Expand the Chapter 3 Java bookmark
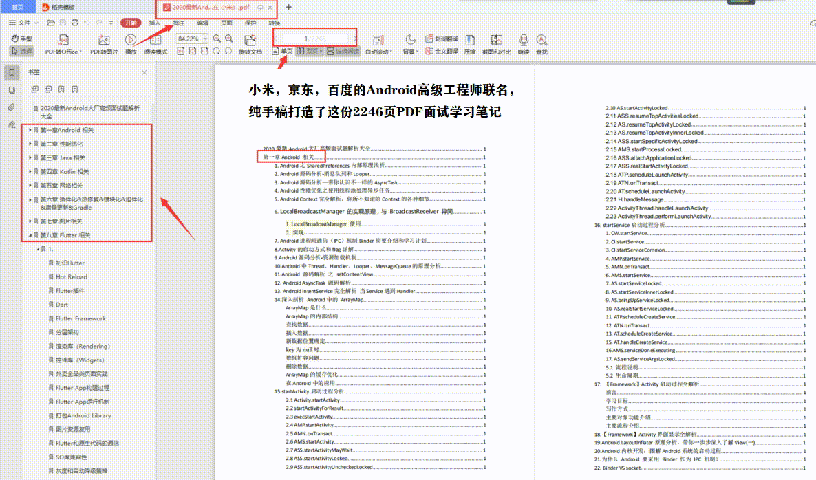 pos(30,157)
